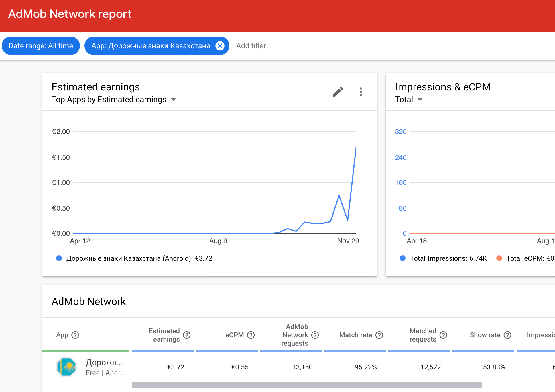Click the Add filter field

[251, 46]
